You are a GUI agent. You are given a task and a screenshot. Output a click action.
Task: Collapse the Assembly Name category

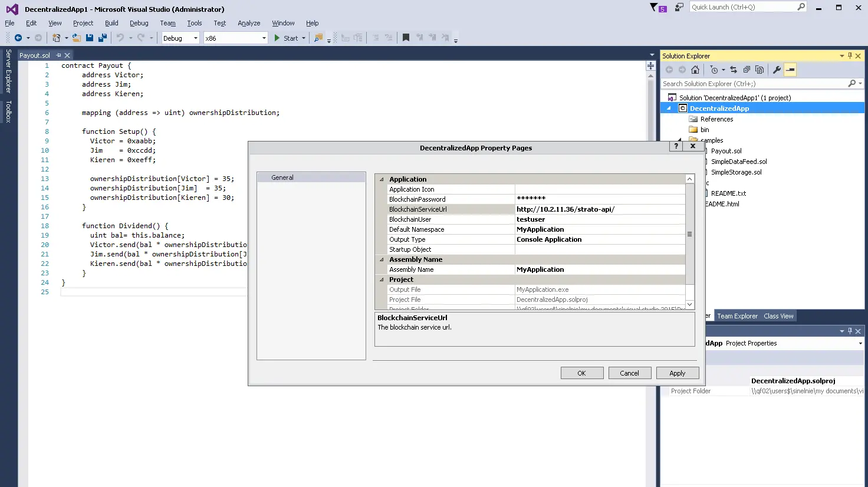(x=382, y=259)
